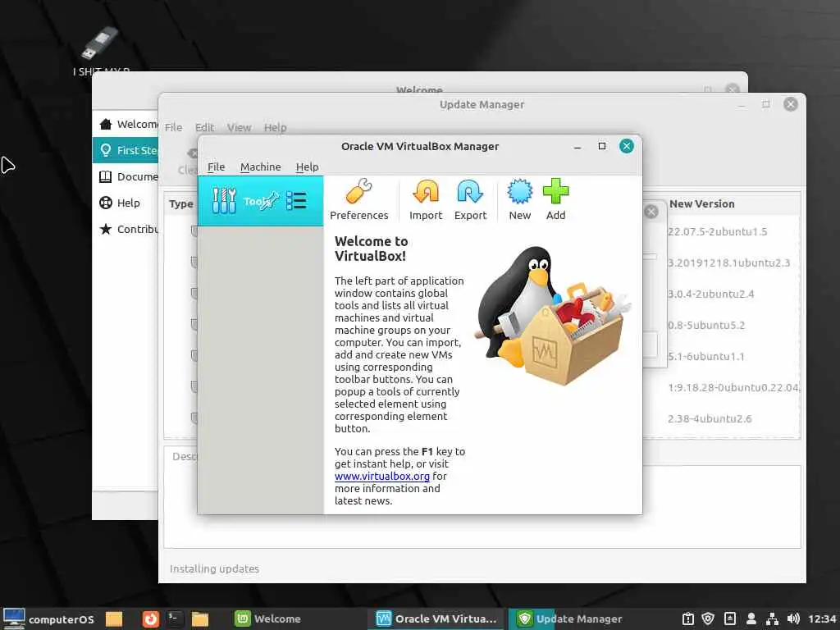This screenshot has width=840, height=630.
Task: Click the pin icon next to Tools
Action: (271, 200)
